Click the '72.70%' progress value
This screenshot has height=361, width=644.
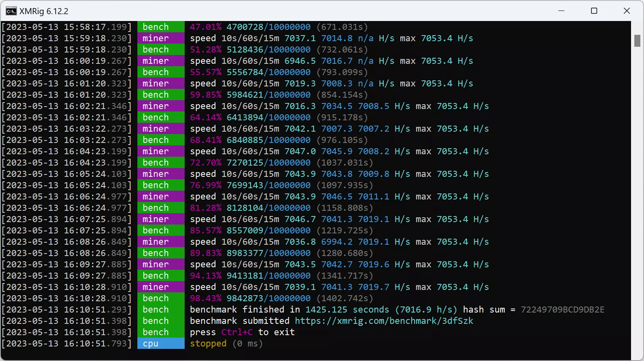(x=206, y=163)
